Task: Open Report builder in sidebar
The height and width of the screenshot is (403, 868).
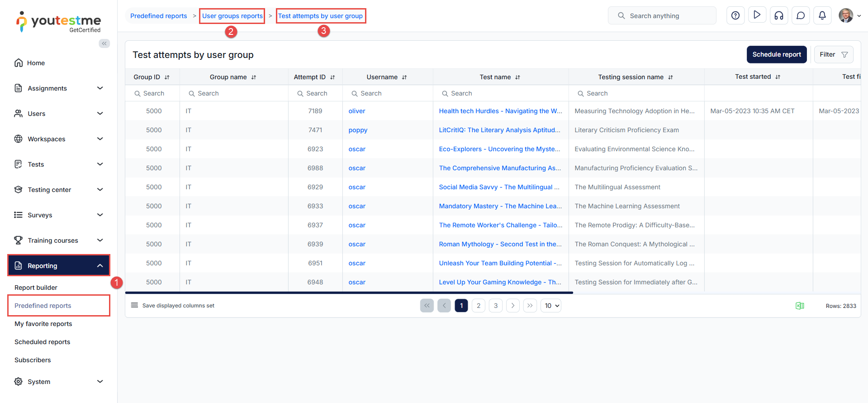Action: (x=36, y=288)
